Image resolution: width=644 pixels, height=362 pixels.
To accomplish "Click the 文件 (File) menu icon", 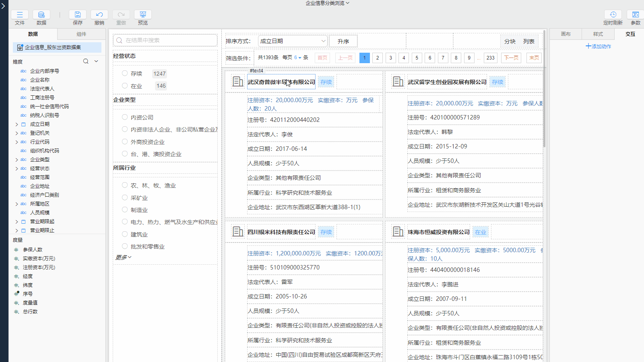I will [19, 15].
